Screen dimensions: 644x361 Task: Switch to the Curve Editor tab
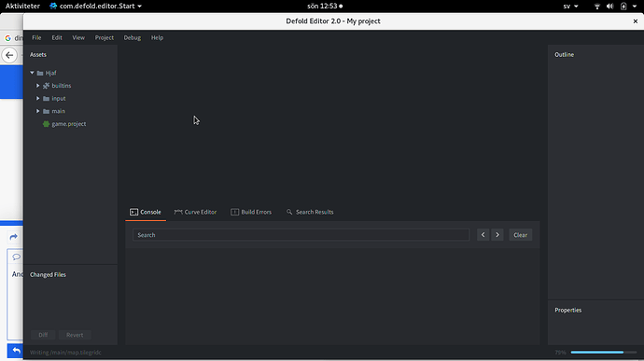195,212
